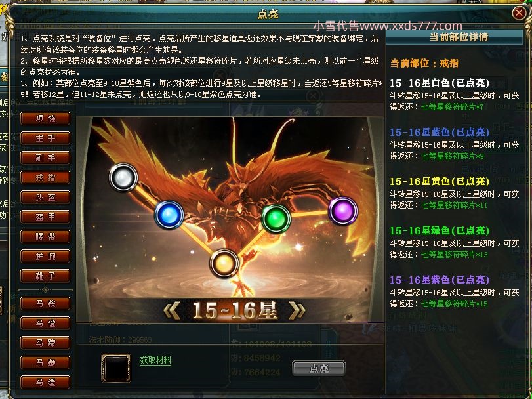Select 戒指 equipment slot
The height and width of the screenshot is (399, 532).
45,177
